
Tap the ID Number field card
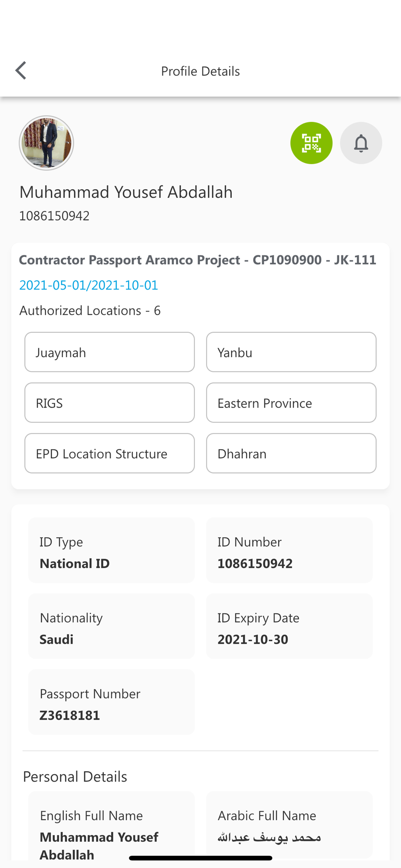tap(289, 550)
